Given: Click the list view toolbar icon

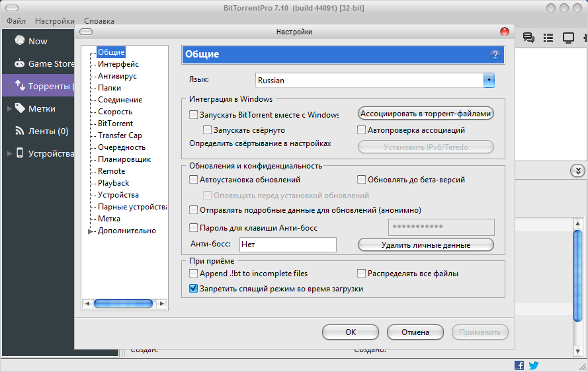Looking at the screenshot, I should tap(548, 38).
